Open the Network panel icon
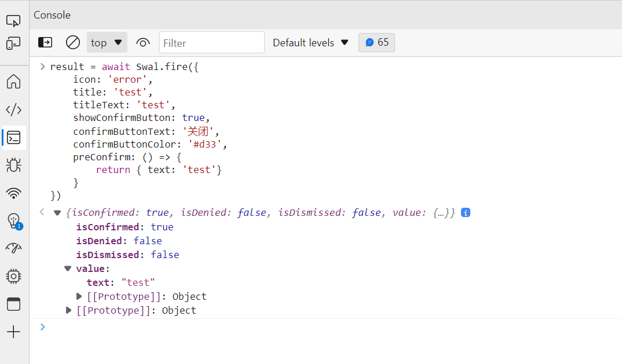622x364 pixels. coord(14,193)
